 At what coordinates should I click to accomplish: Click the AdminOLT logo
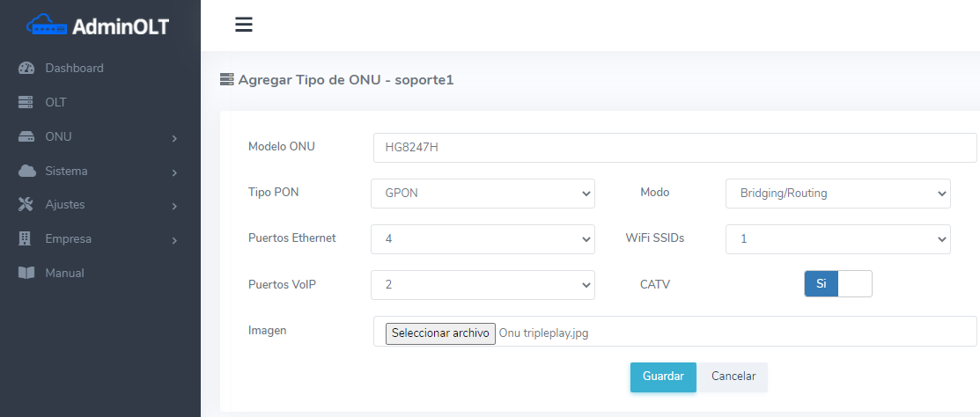coord(99,26)
